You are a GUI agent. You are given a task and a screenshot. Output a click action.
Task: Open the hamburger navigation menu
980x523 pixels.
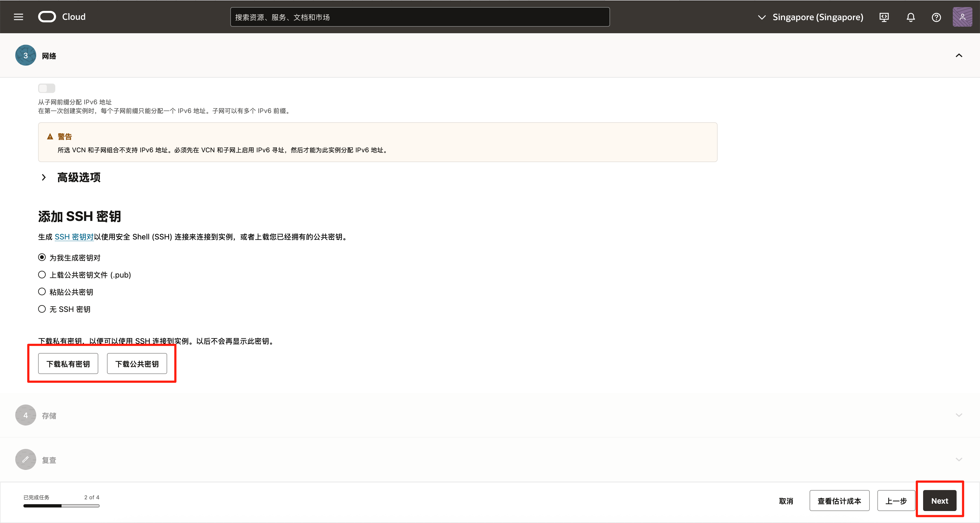coord(18,17)
